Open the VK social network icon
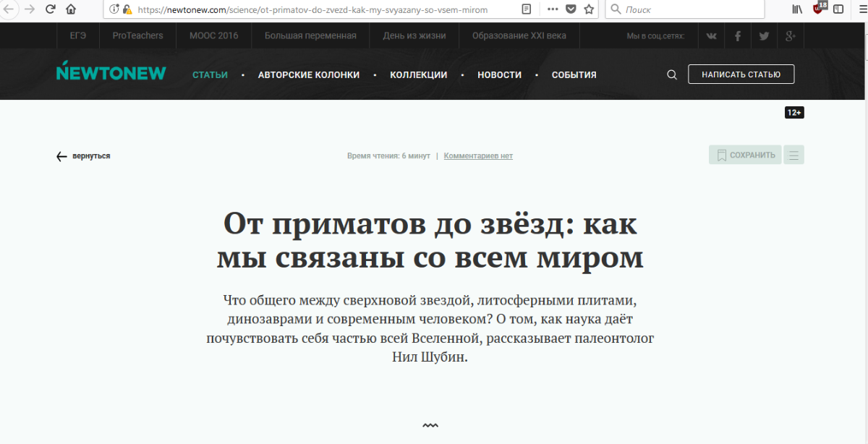Screen dimensions: 868x444 tap(712, 36)
